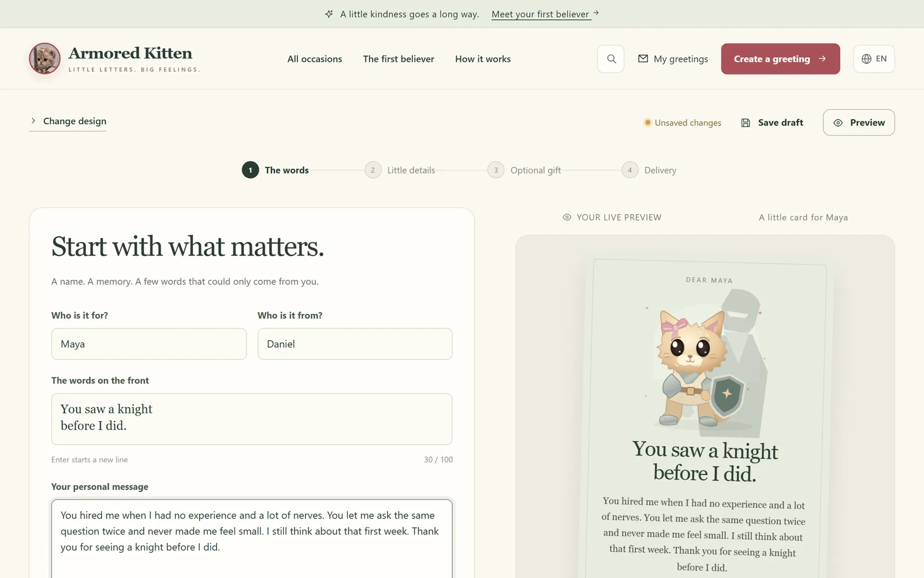The image size is (924, 578).
Task: Click the Unsaved changes status text
Action: click(x=688, y=123)
